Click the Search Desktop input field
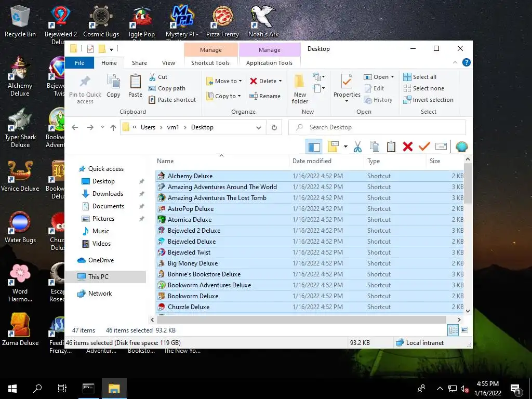This screenshot has width=532, height=399. tap(377, 128)
